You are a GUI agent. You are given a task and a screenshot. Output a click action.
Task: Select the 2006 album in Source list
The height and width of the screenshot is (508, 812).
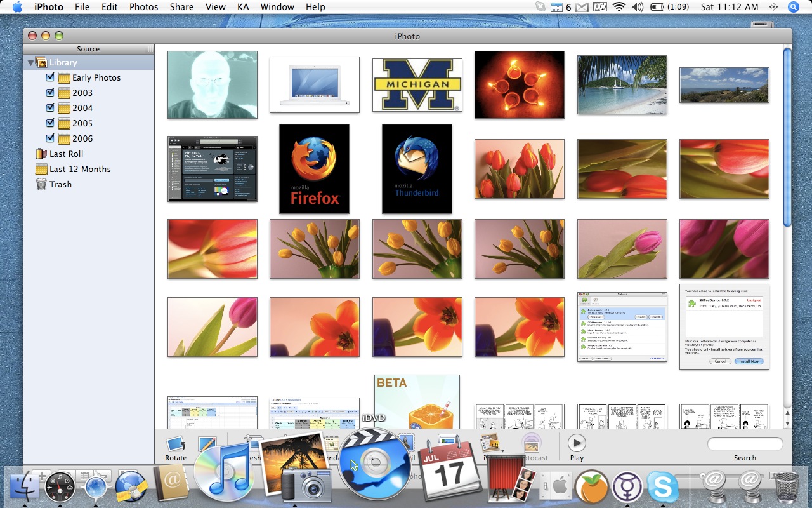click(x=82, y=138)
